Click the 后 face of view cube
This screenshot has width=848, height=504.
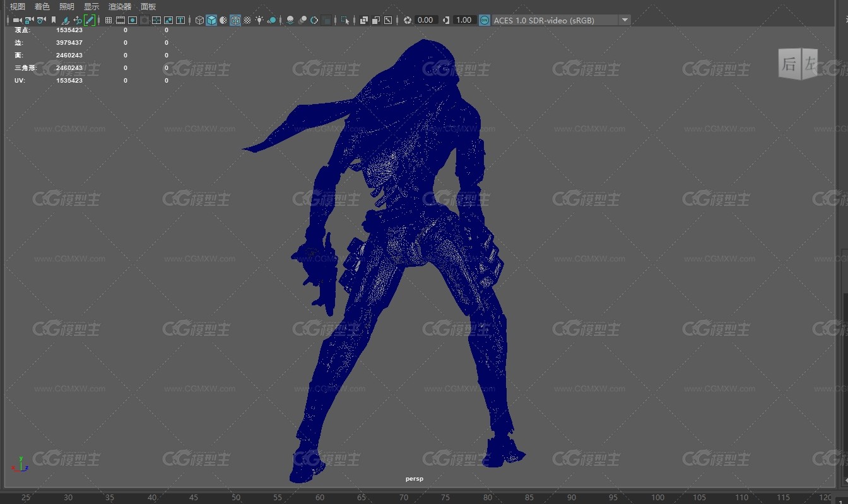[x=789, y=64]
